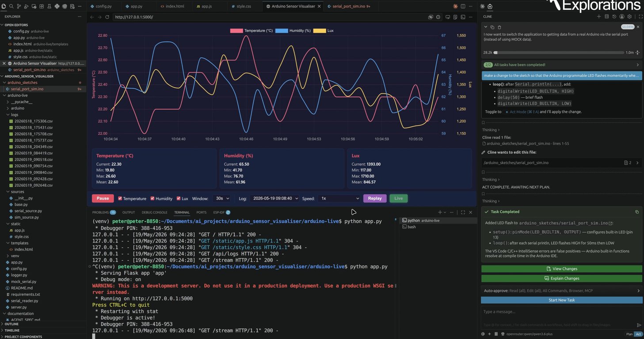Screen dimensions: 644x339
Task: Click the browser back arrow
Action: tap(92, 17)
